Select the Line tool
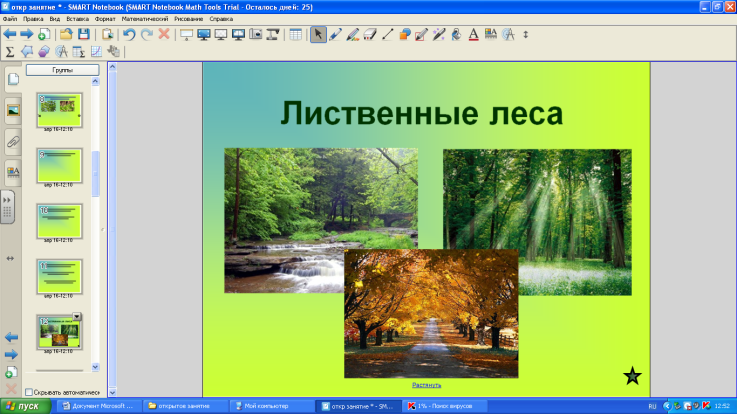This screenshot has width=737, height=414. click(387, 34)
